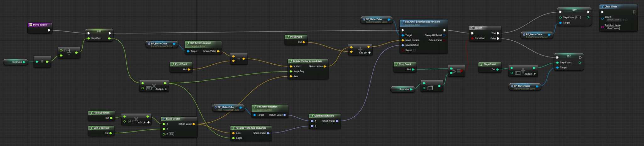Click the Clear Timer execution output pin
Screen dimensions: 644x146
tap(634, 12)
